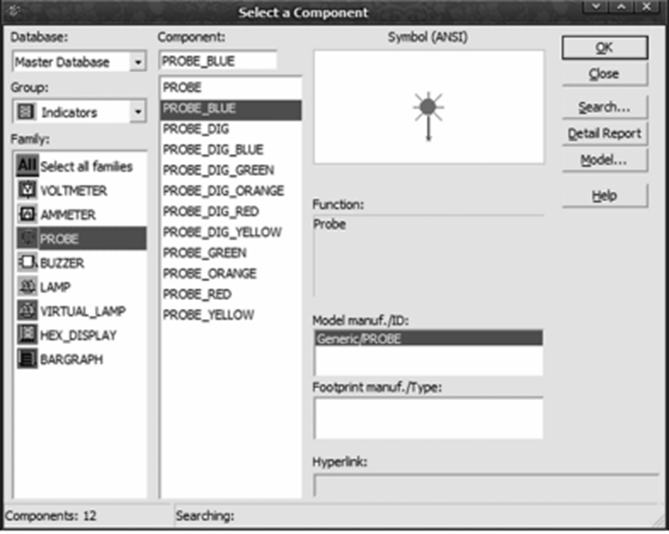Choose BARGRAPH family label
This screenshot has height=534, width=669.
pos(72,360)
